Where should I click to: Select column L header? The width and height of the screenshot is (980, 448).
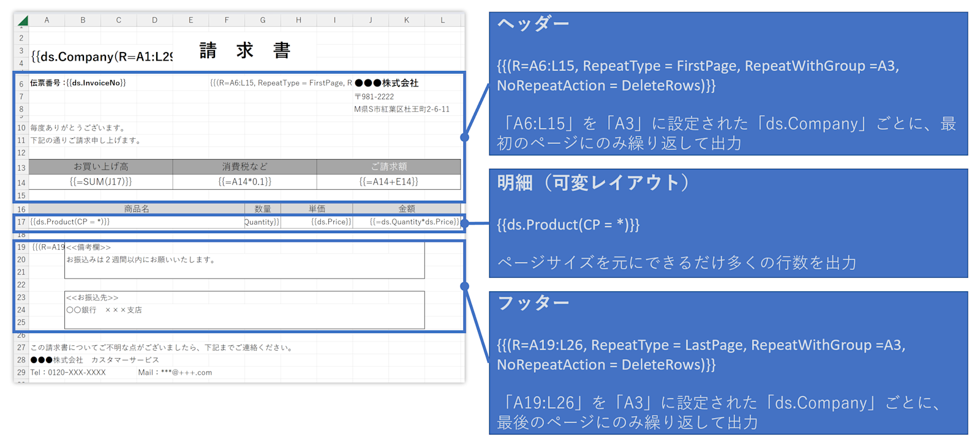[x=443, y=20]
